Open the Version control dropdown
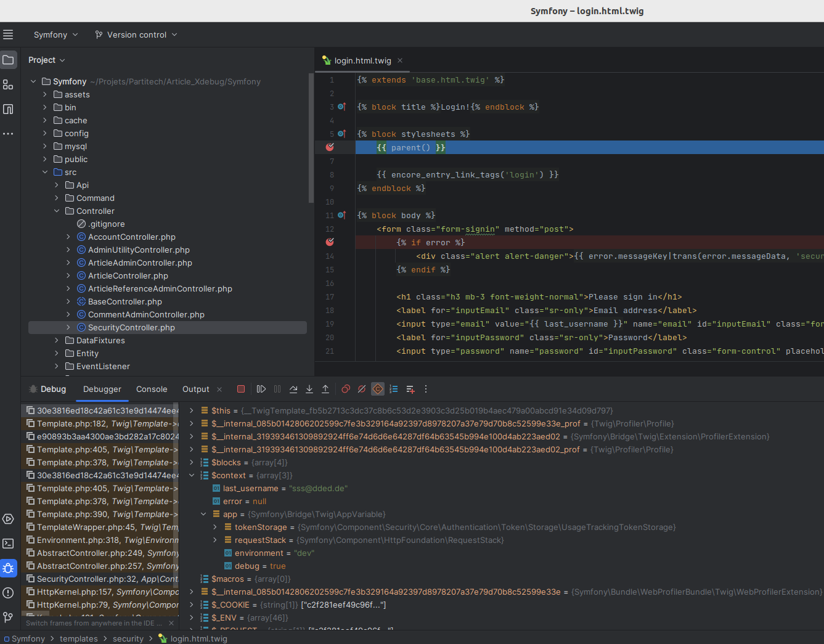Screen dimensions: 824x644 [x=136, y=35]
